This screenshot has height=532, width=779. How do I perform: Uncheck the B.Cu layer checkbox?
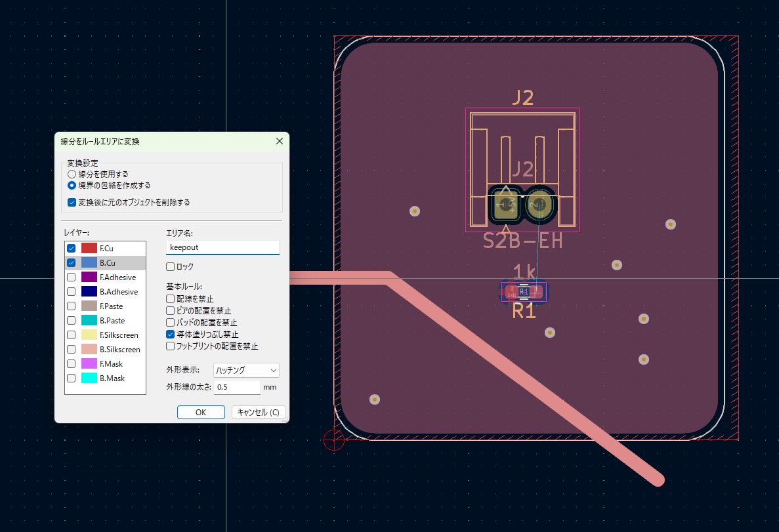tap(72, 263)
